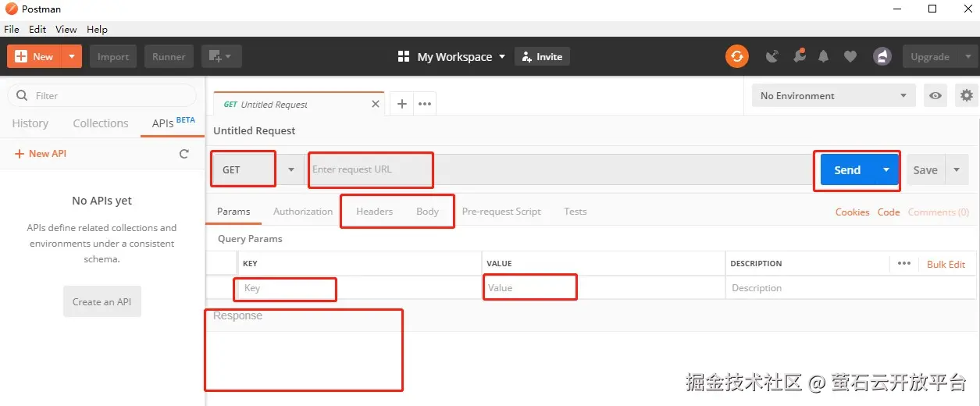Click the Value input field

click(603, 288)
